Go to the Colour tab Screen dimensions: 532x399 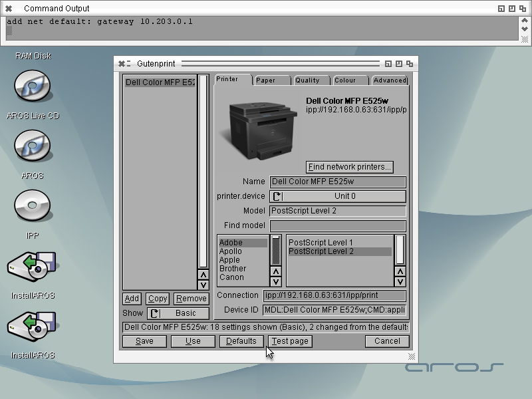coord(350,80)
